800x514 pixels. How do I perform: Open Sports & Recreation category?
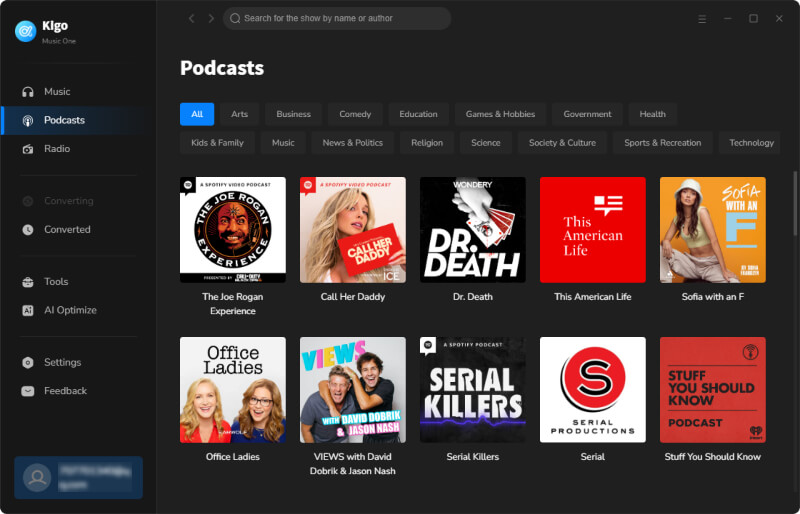pos(662,142)
